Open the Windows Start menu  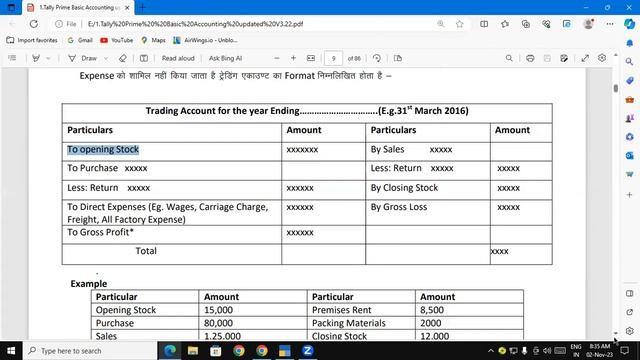(x=11, y=351)
